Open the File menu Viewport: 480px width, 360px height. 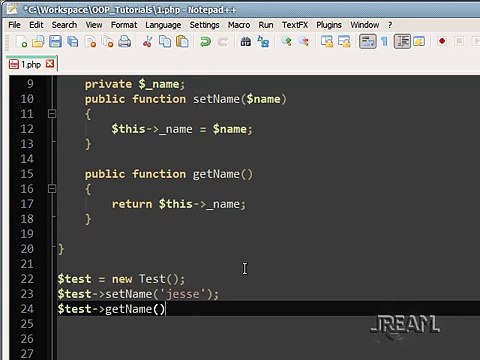(14, 25)
